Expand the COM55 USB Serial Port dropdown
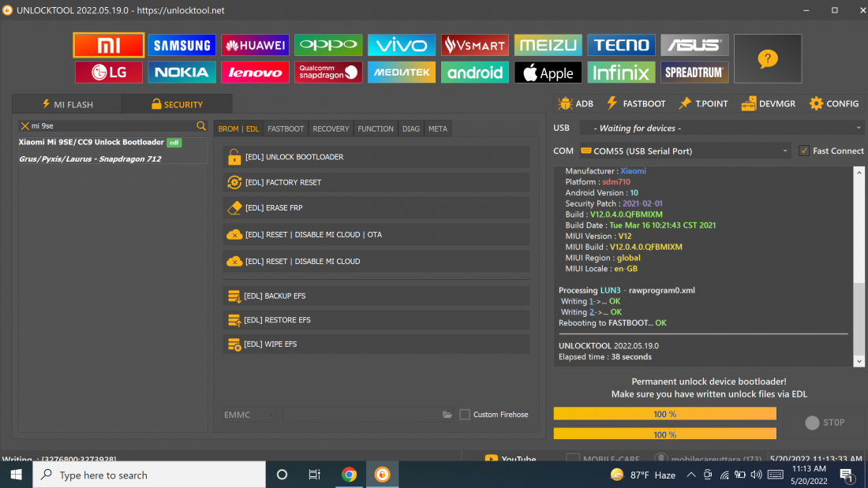The image size is (868, 488). 685,151
